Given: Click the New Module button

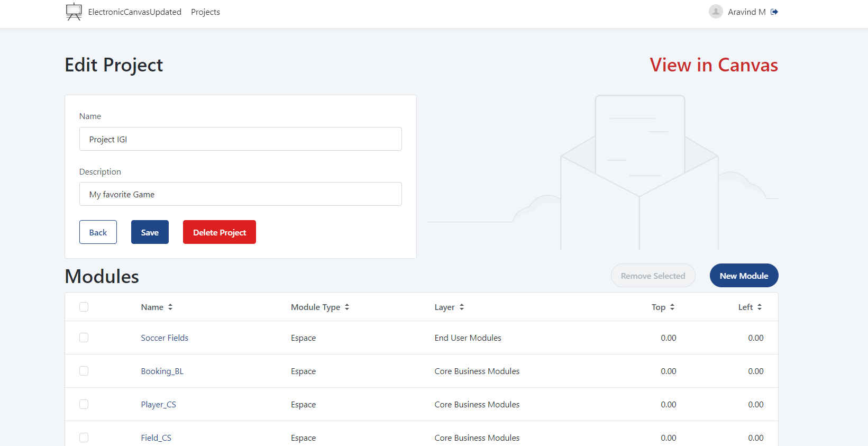Looking at the screenshot, I should pyautogui.click(x=744, y=276).
